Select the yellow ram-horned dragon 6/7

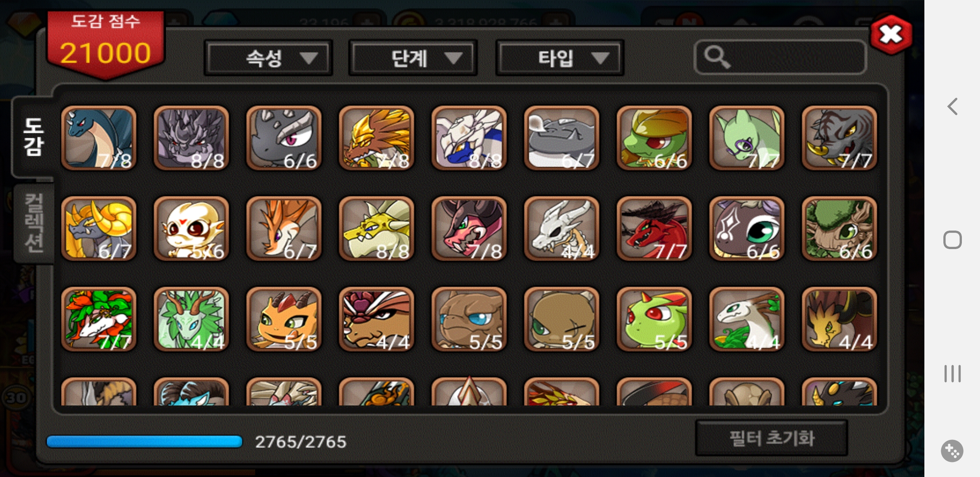[99, 229]
